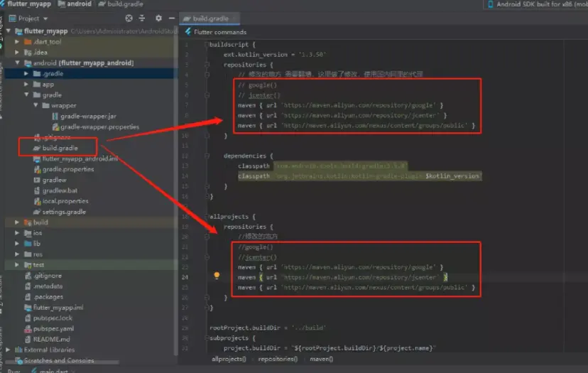Click the lightbulb intention icon at line 24
588x373 pixels.
coord(217,276)
